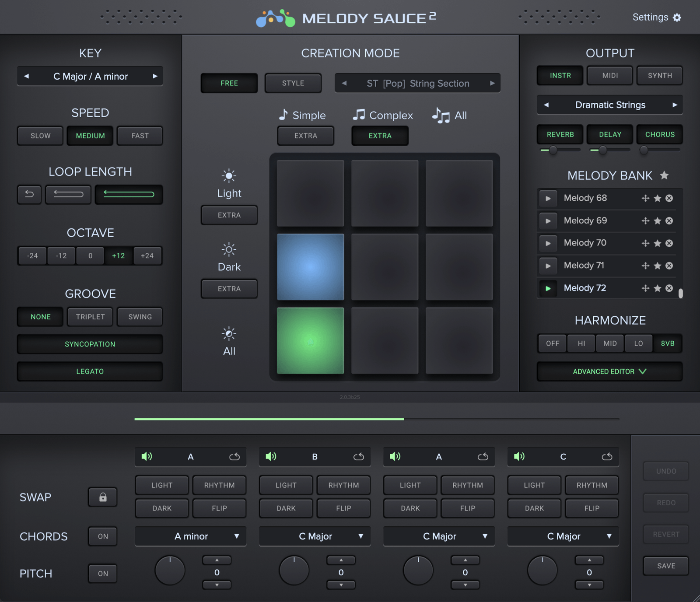Select MIDI output mode
This screenshot has height=602, width=700.
[x=609, y=75]
